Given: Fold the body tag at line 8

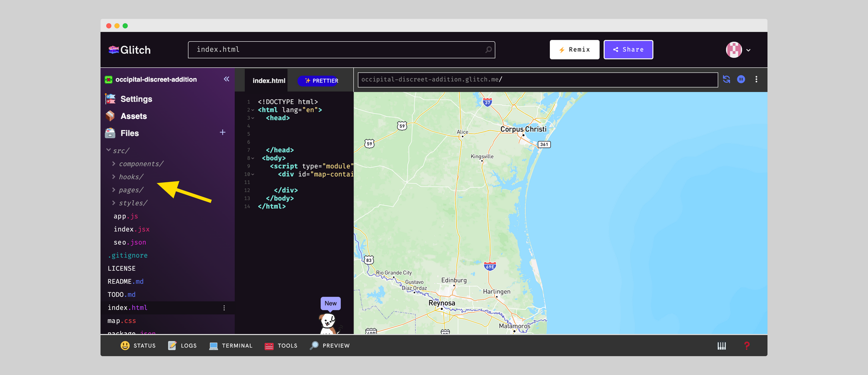Looking at the screenshot, I should pos(253,158).
